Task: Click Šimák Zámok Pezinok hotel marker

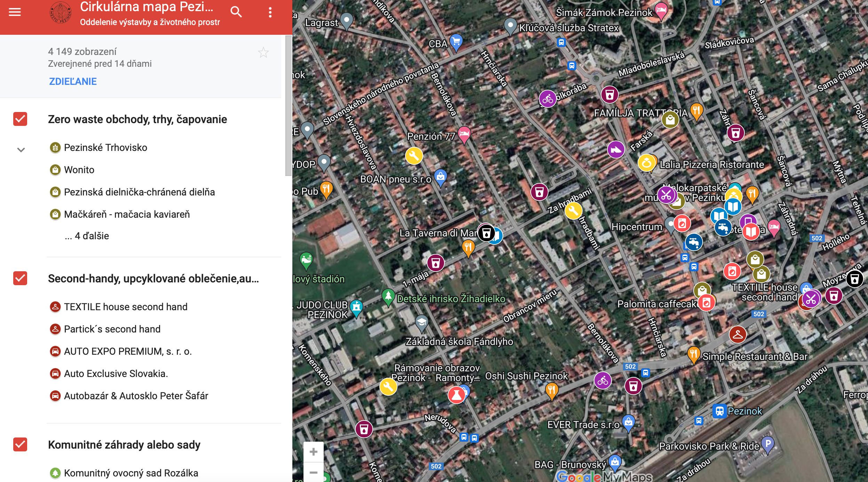Action: click(x=661, y=10)
